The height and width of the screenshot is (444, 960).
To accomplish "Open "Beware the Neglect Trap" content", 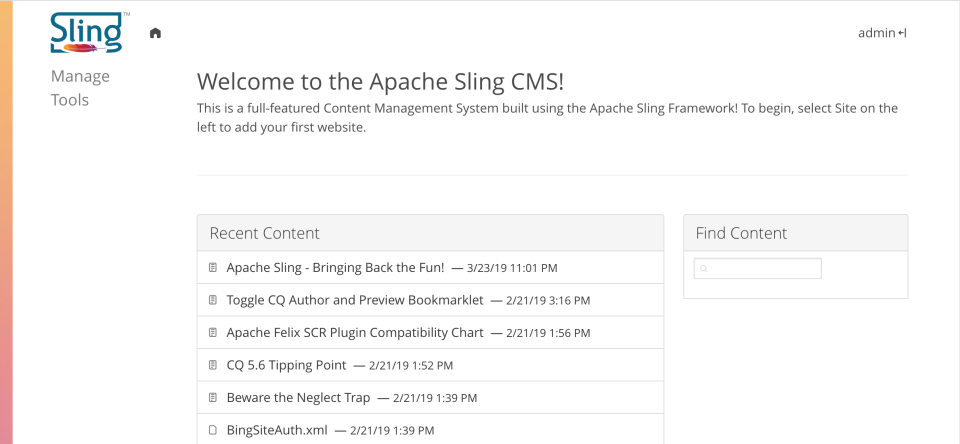I will (298, 398).
